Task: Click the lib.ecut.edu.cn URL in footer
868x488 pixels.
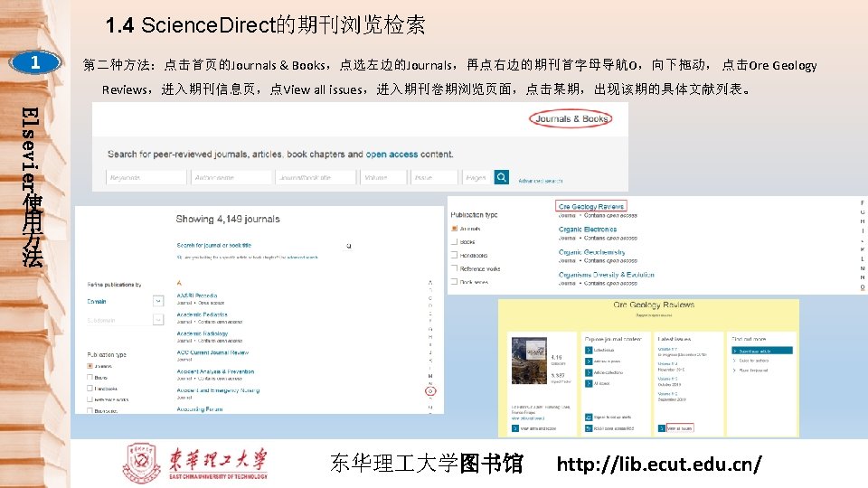Action: (x=659, y=464)
